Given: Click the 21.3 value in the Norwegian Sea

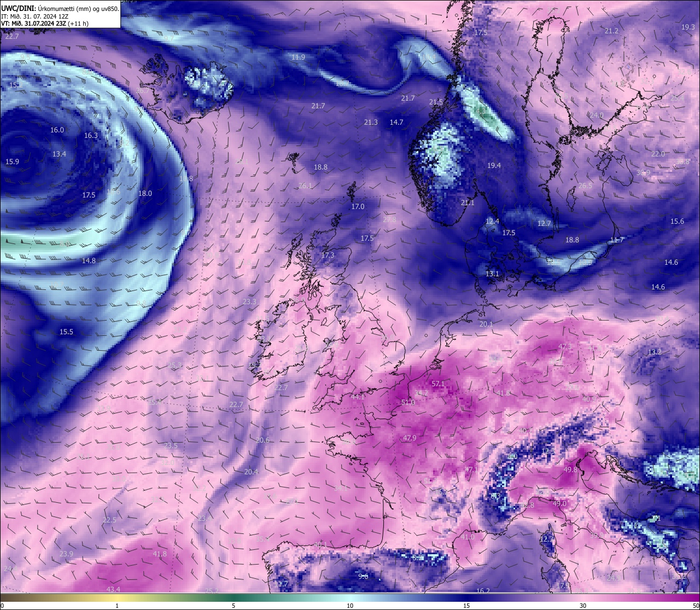Looking at the screenshot, I should coord(371,122).
